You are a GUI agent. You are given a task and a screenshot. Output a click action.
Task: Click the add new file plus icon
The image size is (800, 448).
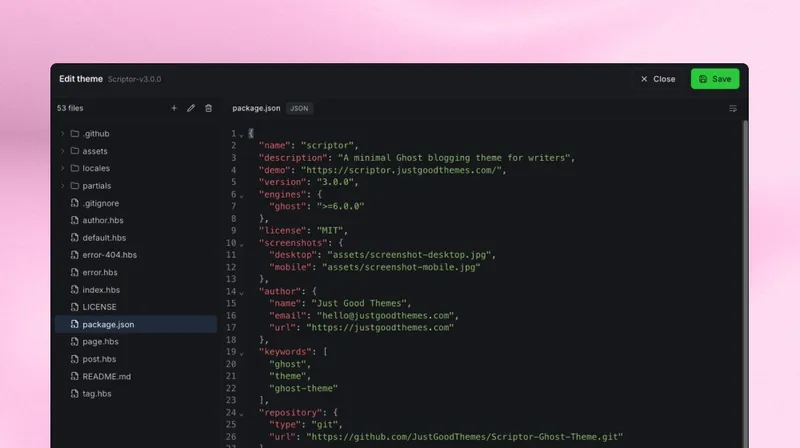[x=174, y=108]
